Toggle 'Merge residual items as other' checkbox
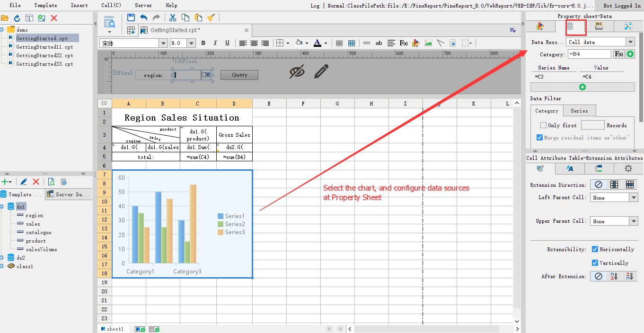Image resolution: width=644 pixels, height=333 pixels. pyautogui.click(x=540, y=137)
